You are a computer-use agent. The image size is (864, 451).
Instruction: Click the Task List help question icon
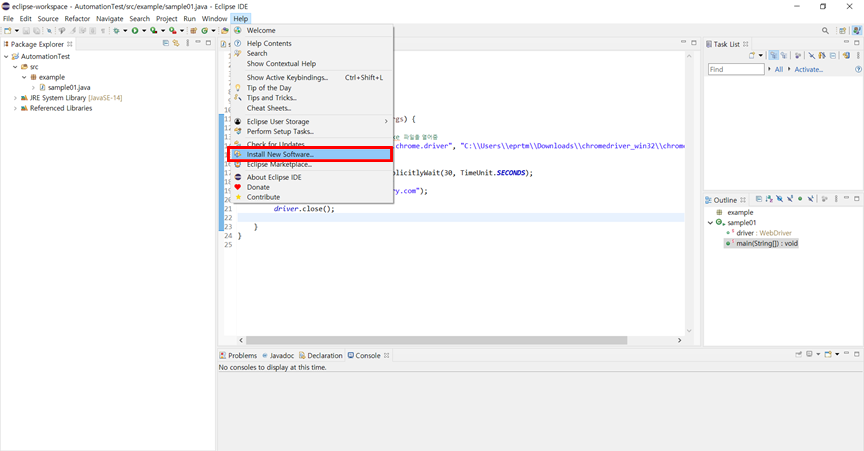[858, 69]
